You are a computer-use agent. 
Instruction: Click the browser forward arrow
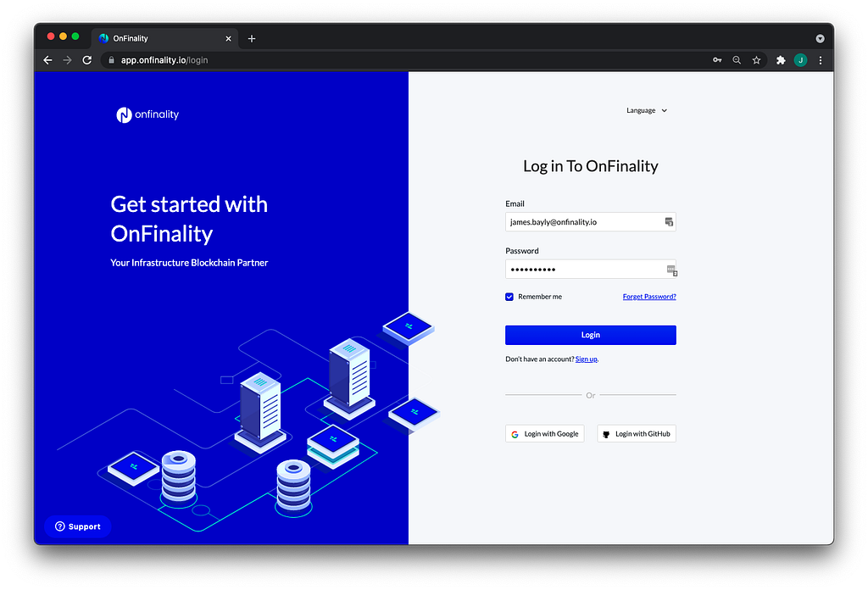67,60
